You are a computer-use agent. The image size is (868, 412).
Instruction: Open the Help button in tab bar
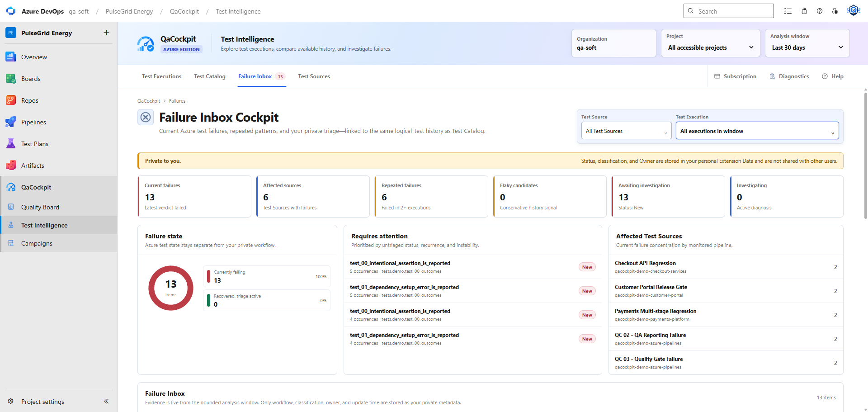[x=832, y=76]
